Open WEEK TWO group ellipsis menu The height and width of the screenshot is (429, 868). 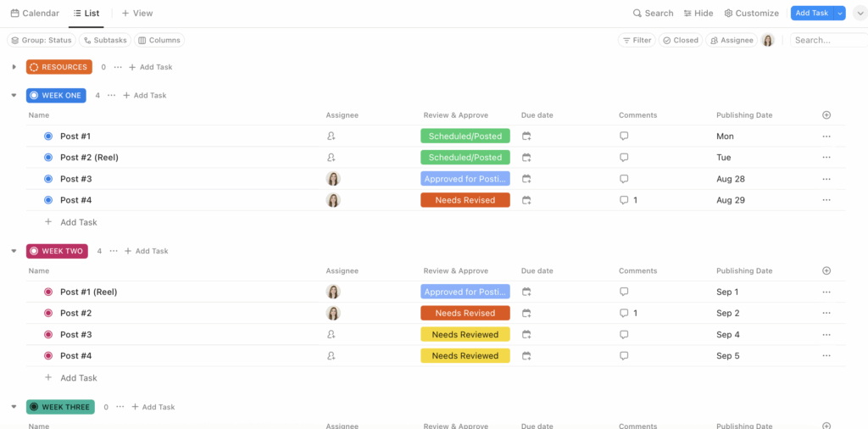114,251
